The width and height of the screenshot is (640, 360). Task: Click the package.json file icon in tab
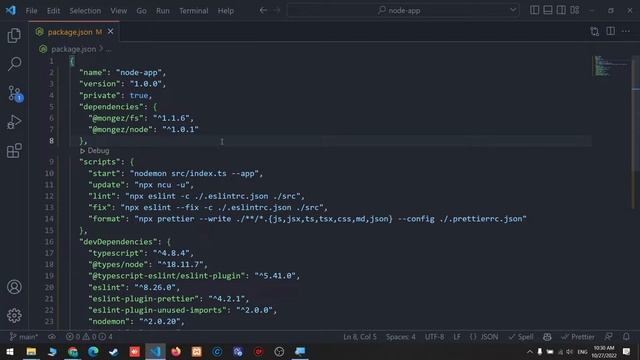40,32
